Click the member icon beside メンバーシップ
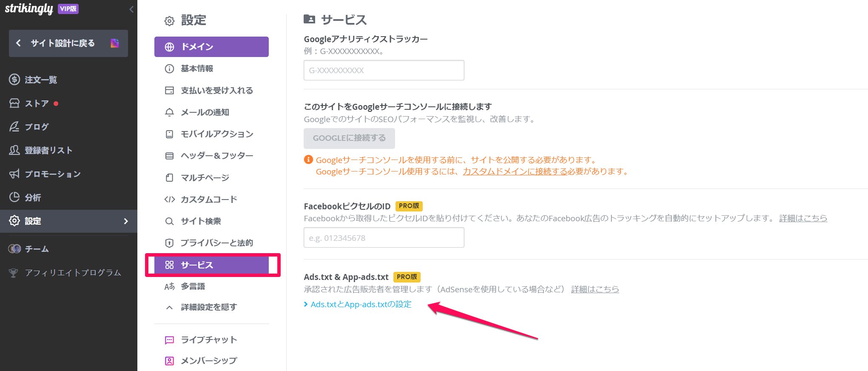The height and width of the screenshot is (371, 868). coord(169,361)
